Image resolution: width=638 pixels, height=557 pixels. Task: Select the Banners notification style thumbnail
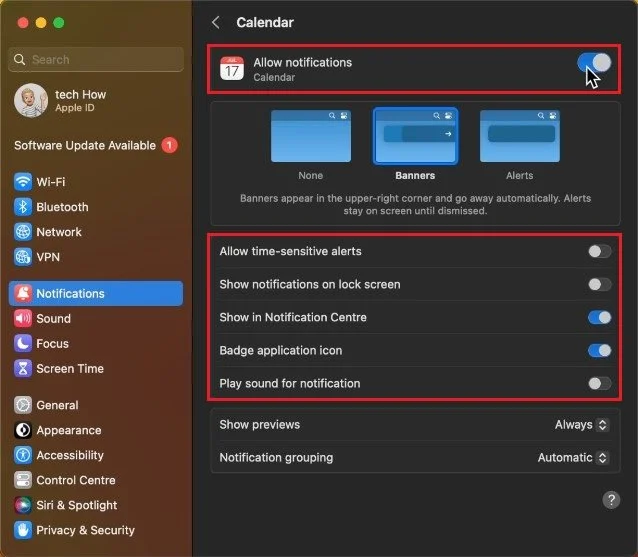pos(415,136)
